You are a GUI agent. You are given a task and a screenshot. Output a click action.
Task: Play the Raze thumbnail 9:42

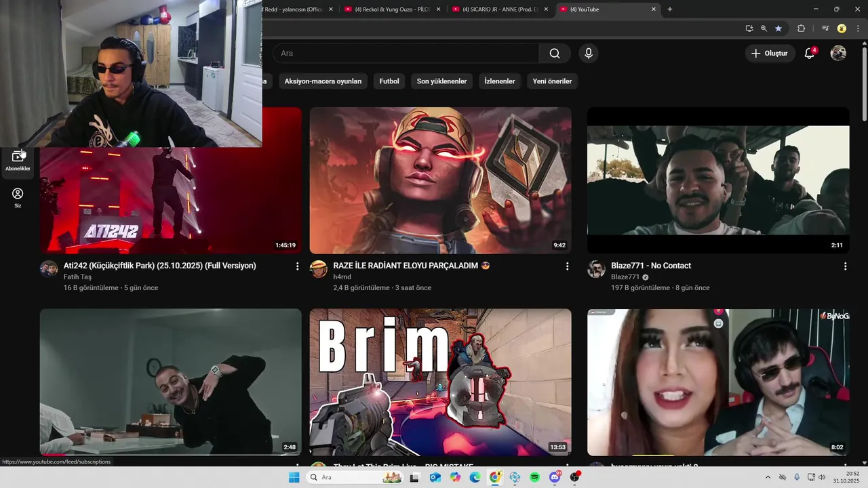pos(441,180)
